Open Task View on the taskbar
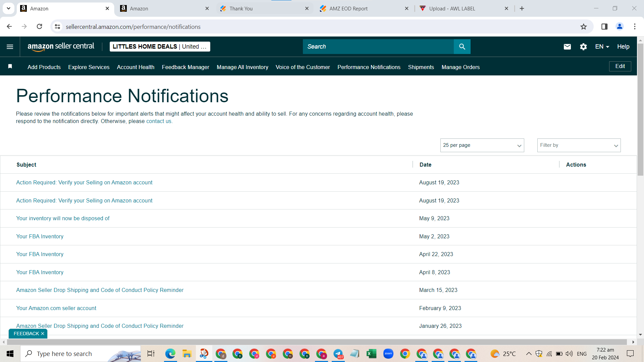Screen dimensions: 644x362 [151, 354]
